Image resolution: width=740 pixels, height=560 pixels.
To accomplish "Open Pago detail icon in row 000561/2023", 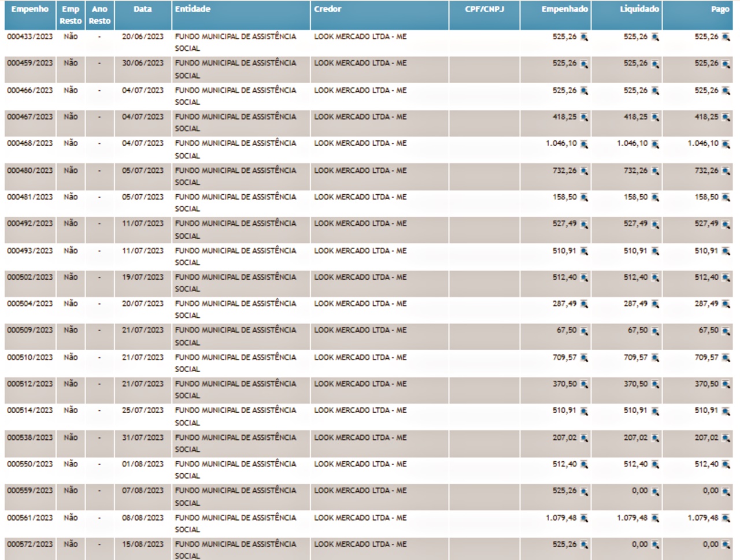I will tap(726, 518).
